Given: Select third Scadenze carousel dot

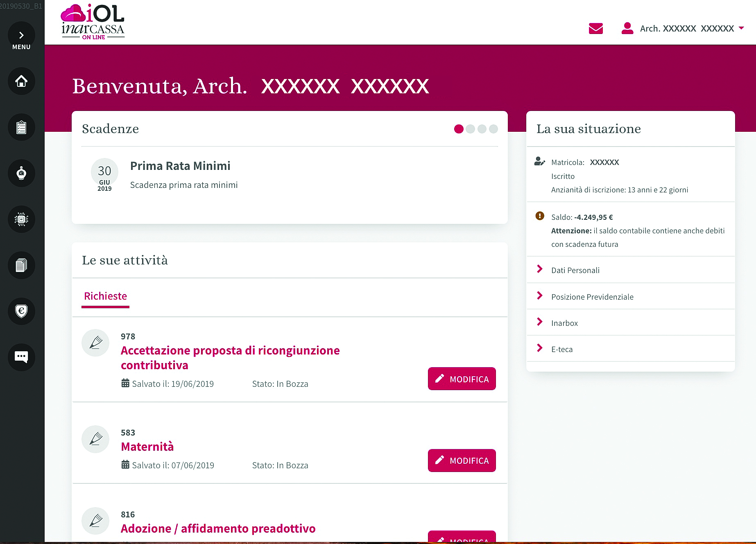Looking at the screenshot, I should (482, 129).
